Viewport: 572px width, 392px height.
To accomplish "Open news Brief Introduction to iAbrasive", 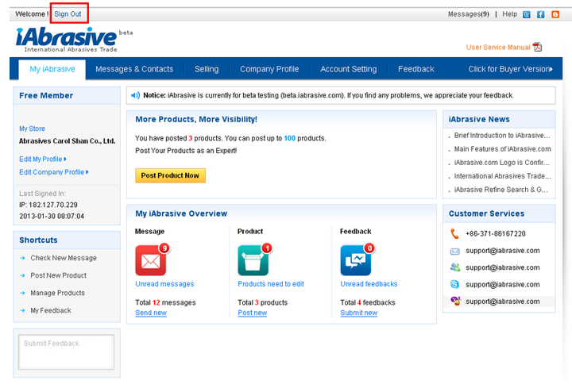I will point(502,136).
